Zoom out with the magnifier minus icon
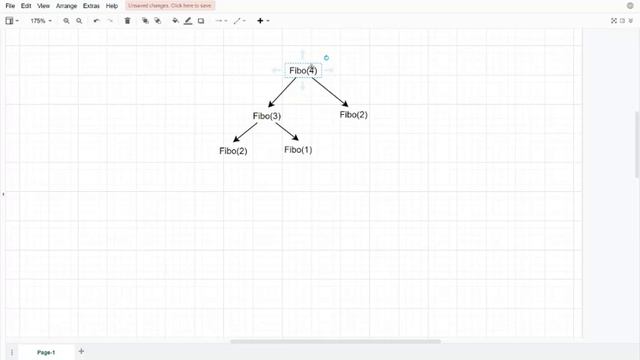The width and height of the screenshot is (640, 360). click(x=79, y=21)
